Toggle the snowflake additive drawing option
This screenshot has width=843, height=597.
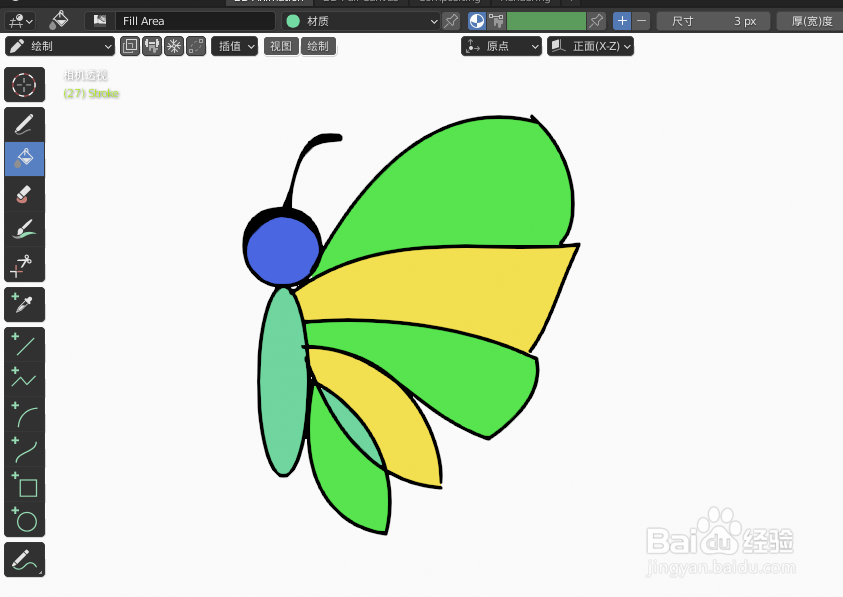point(174,46)
